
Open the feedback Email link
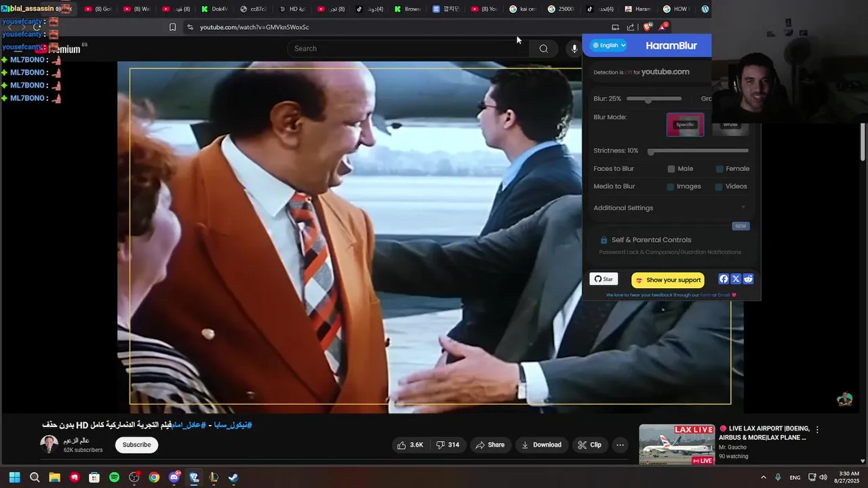coord(724,295)
